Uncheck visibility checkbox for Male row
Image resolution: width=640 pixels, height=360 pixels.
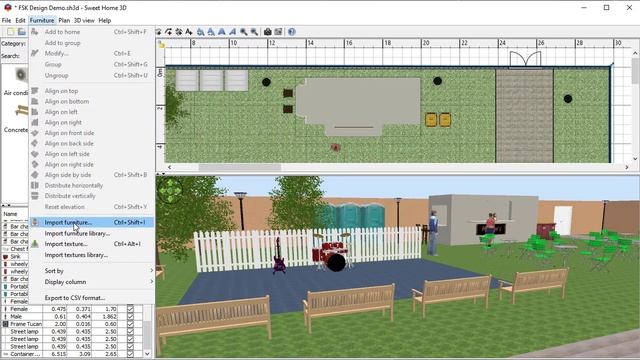point(130,316)
